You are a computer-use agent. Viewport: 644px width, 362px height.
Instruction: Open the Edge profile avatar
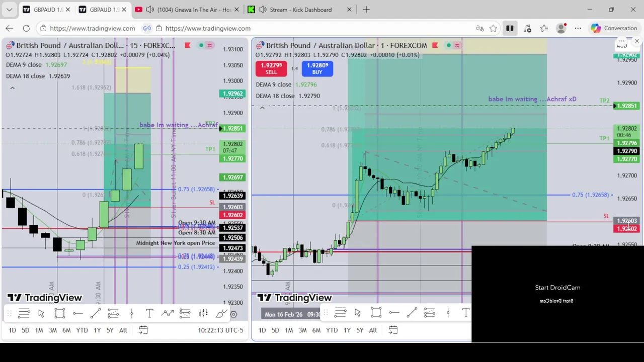click(x=561, y=28)
